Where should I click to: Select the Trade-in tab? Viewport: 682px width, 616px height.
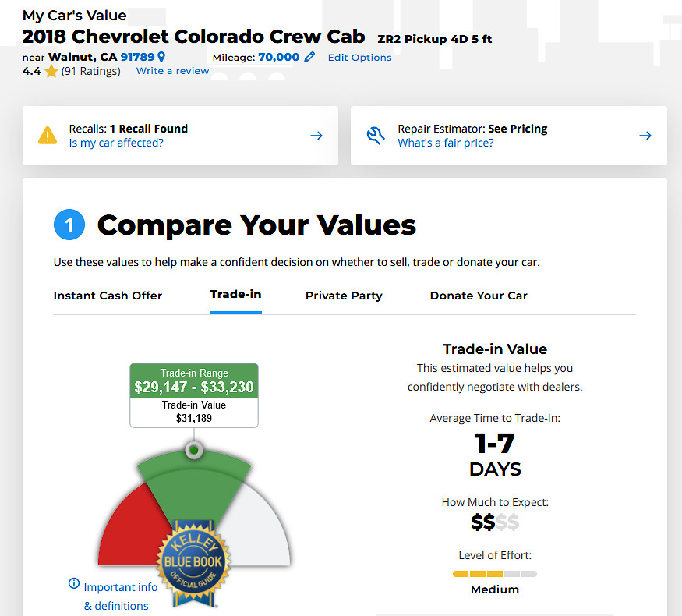235,295
